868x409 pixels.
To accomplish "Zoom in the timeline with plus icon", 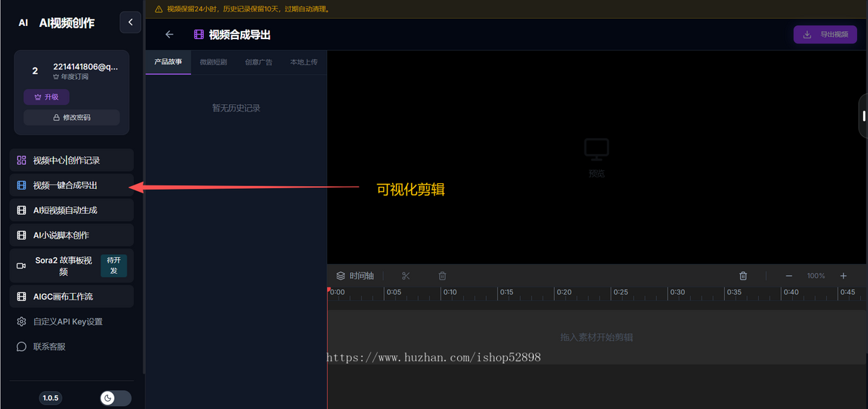I will [x=843, y=276].
